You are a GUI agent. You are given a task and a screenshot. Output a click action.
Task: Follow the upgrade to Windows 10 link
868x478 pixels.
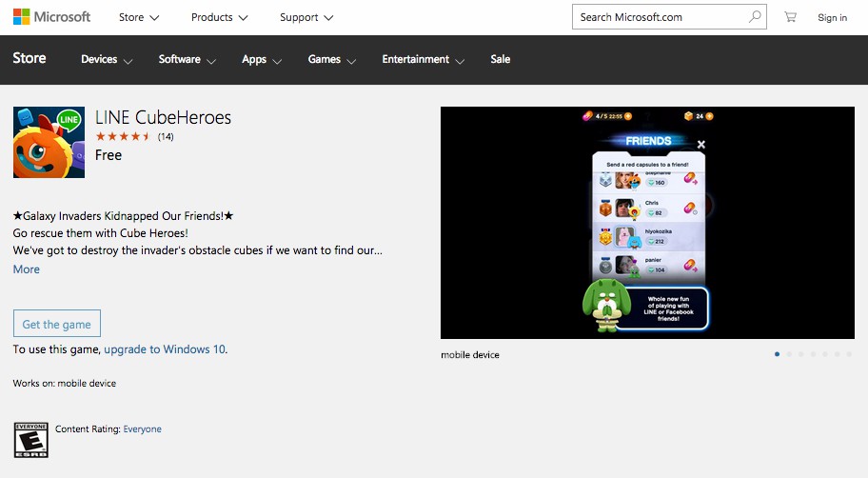[165, 349]
